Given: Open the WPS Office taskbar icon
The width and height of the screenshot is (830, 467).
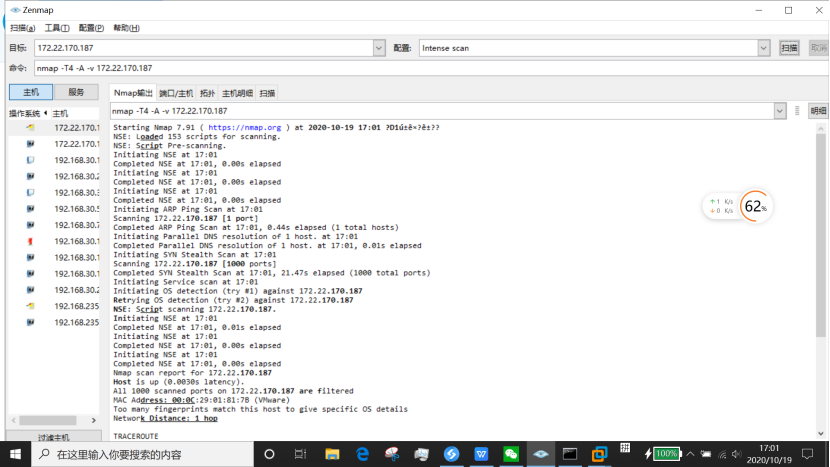Looking at the screenshot, I should point(481,454).
